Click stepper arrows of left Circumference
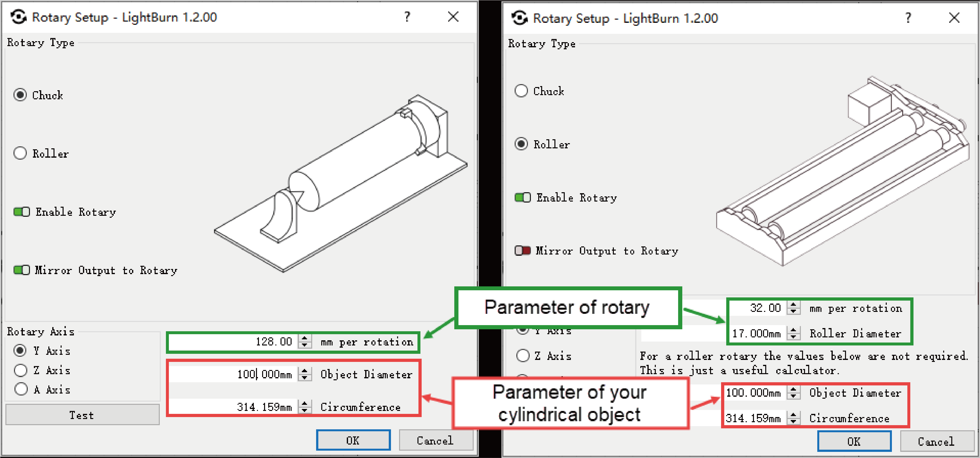 (x=305, y=407)
